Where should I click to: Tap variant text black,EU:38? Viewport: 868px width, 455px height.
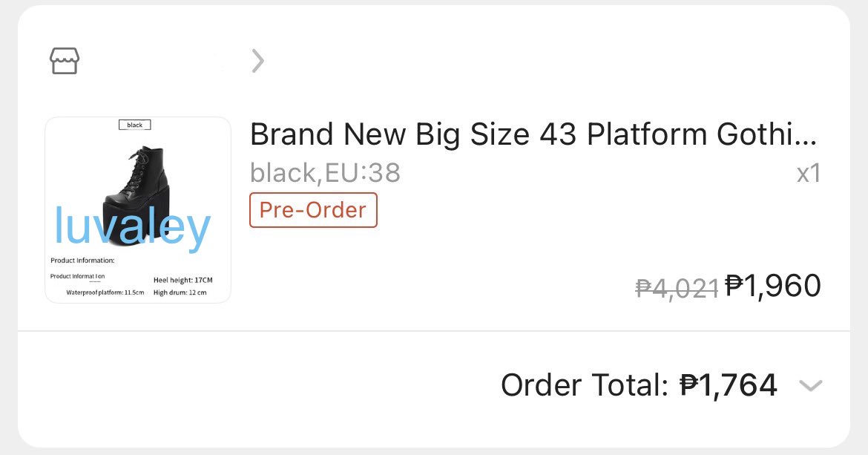[x=325, y=173]
